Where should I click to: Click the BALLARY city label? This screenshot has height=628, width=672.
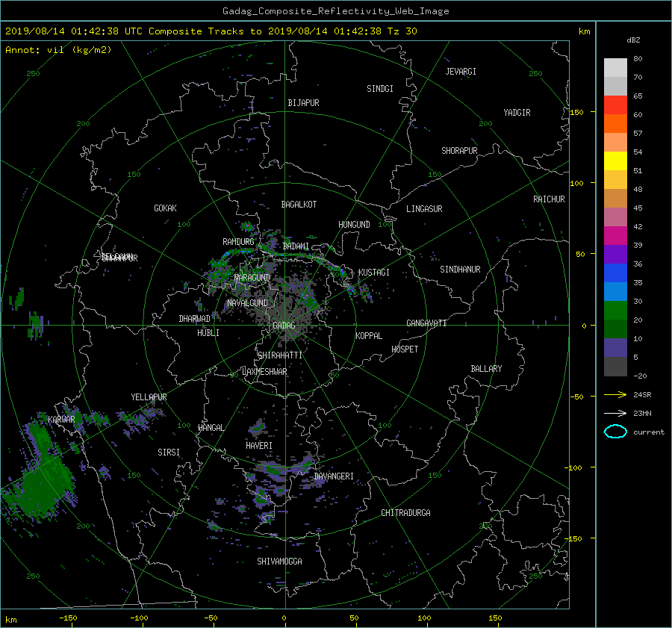click(x=486, y=369)
